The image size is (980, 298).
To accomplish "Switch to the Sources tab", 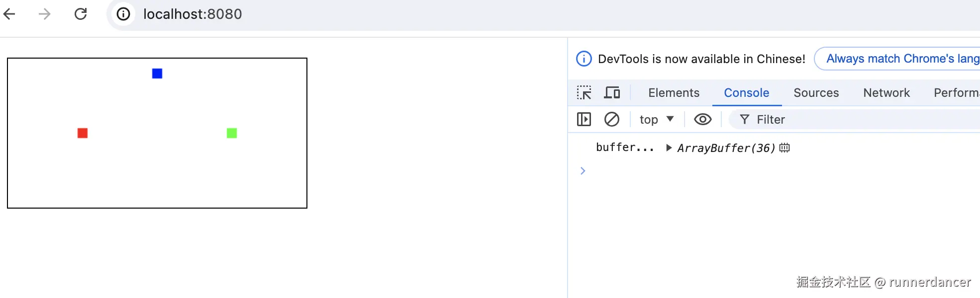I will 816,93.
